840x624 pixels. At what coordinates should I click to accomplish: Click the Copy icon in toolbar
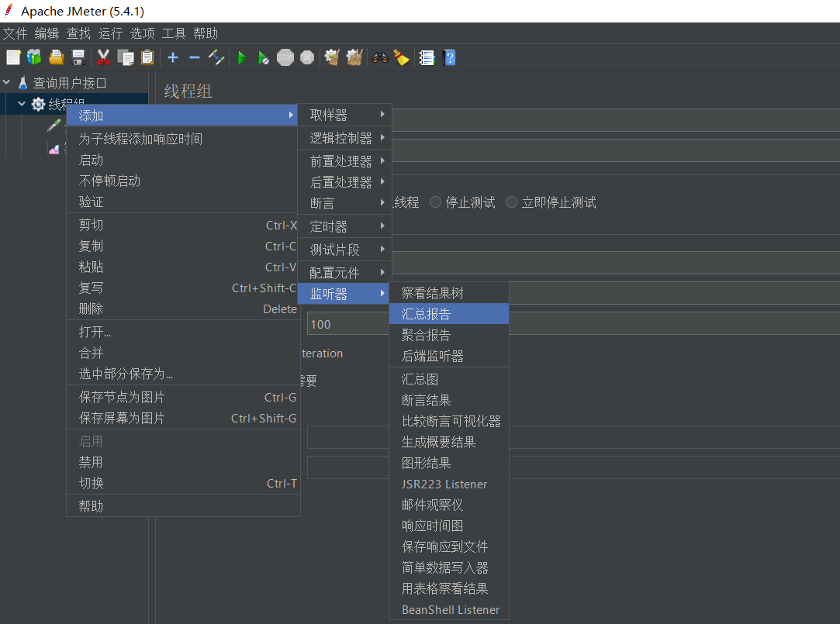click(x=126, y=57)
